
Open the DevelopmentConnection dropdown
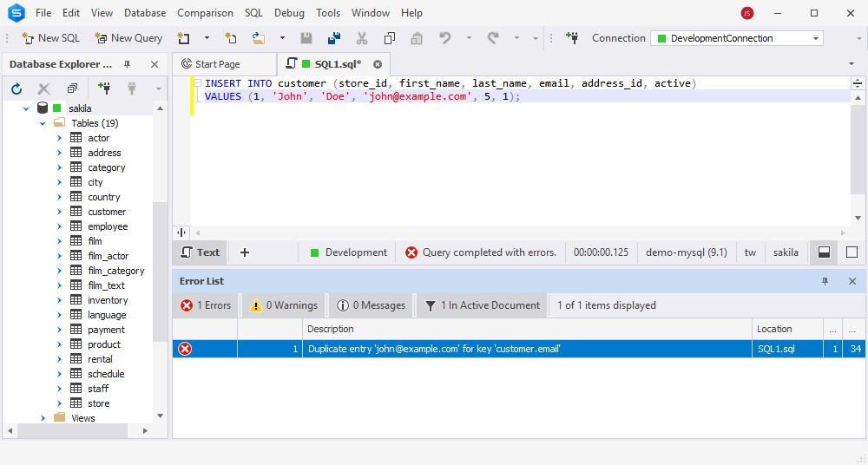pyautogui.click(x=815, y=38)
